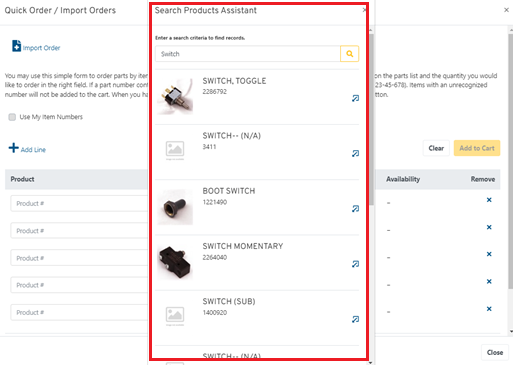Image resolution: width=514 pixels, height=365 pixels.
Task: Select arrow icon for SWITCH, TOGGLE 2286792
Action: 355,98
